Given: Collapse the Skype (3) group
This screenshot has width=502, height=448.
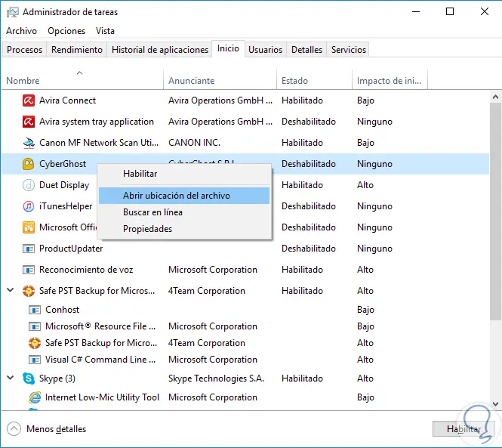Looking at the screenshot, I should [11, 378].
